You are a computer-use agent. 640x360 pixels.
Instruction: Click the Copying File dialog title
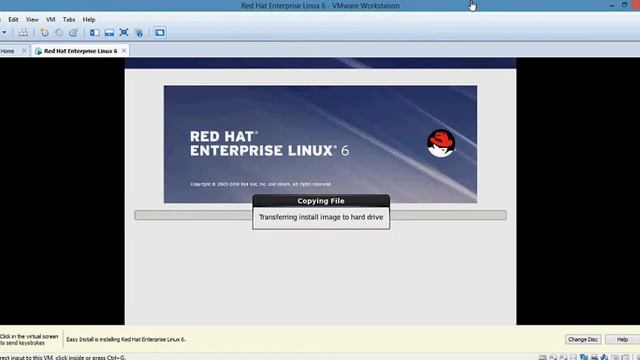pos(321,201)
